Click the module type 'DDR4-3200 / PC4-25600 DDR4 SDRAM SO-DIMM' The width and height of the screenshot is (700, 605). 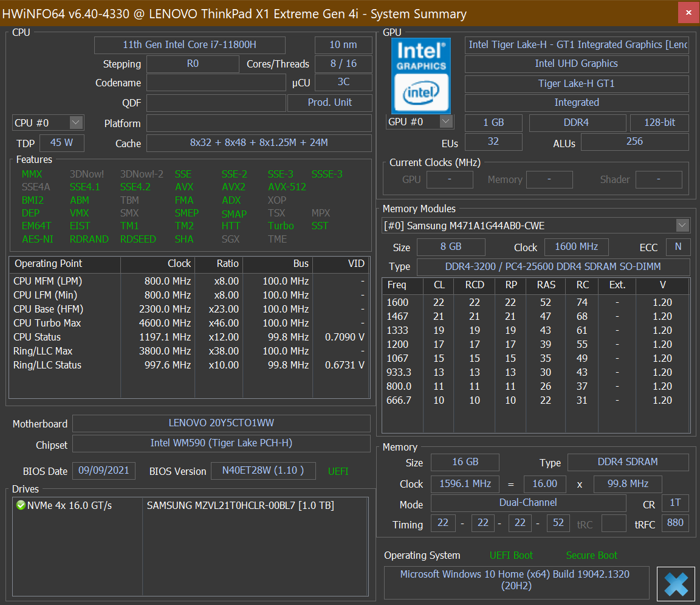[553, 267]
